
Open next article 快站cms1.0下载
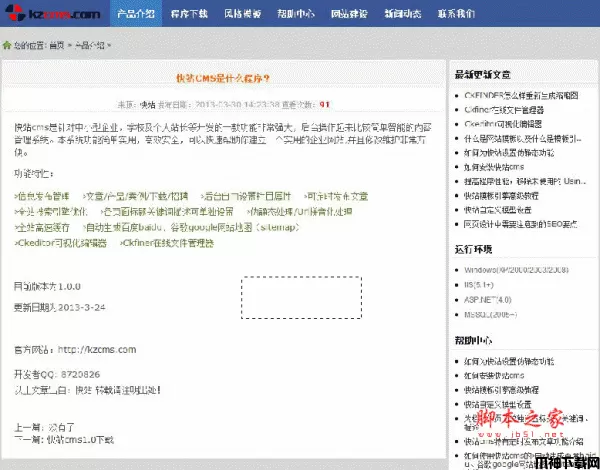tap(80, 440)
